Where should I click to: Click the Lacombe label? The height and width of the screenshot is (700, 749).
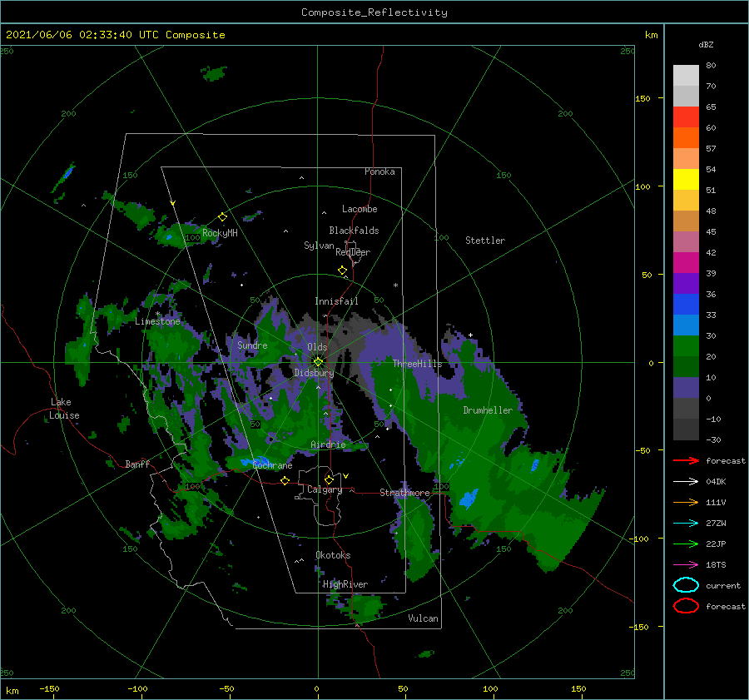pos(360,209)
